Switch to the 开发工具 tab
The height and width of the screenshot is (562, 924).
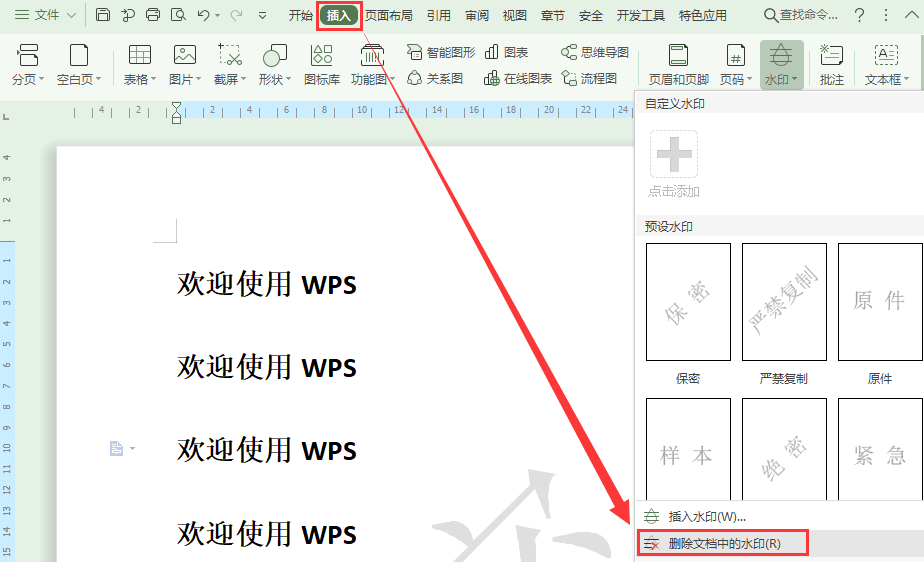click(x=641, y=15)
